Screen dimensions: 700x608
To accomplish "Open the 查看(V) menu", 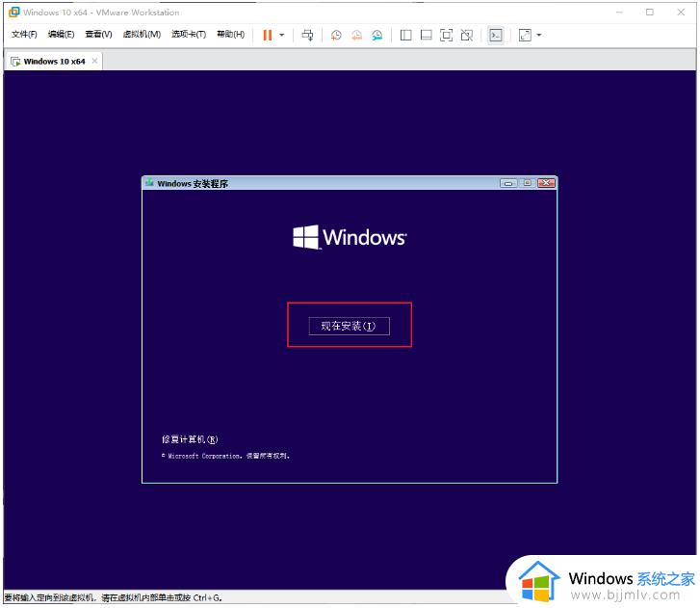I will (98, 35).
